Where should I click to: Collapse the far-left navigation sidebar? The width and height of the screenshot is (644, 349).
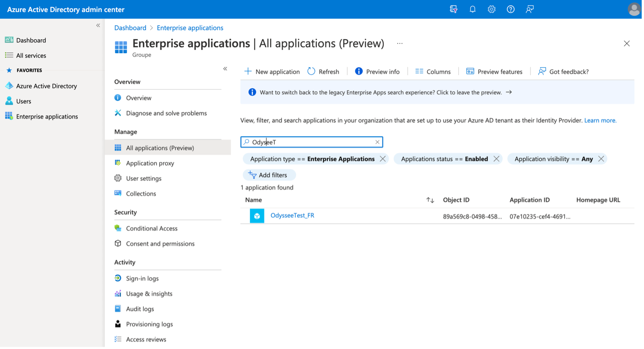(x=98, y=25)
